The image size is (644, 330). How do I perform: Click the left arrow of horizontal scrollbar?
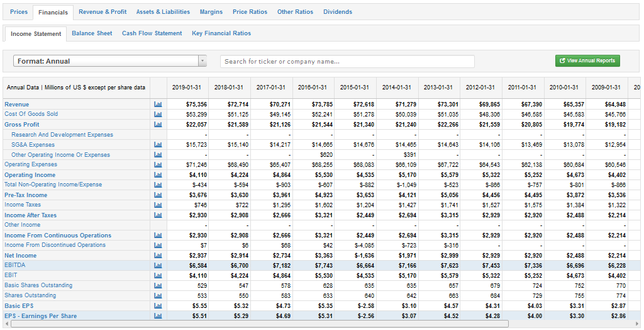[x=6, y=324]
